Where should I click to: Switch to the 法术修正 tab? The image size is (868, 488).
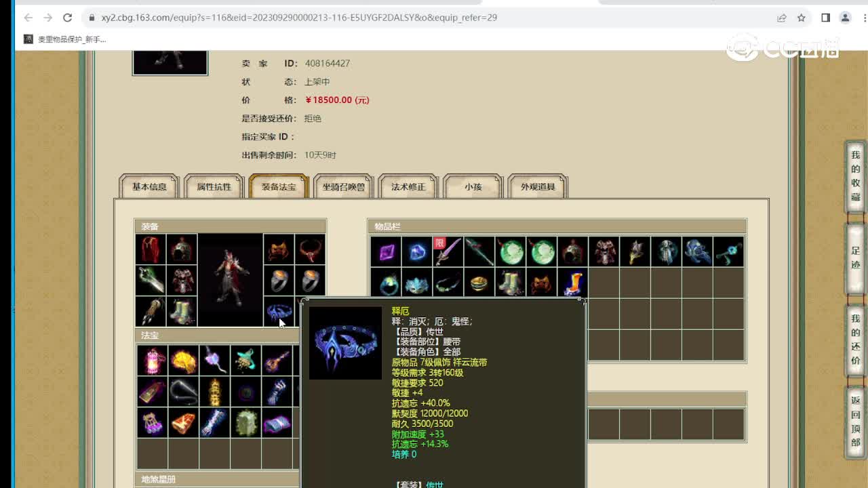tap(408, 186)
